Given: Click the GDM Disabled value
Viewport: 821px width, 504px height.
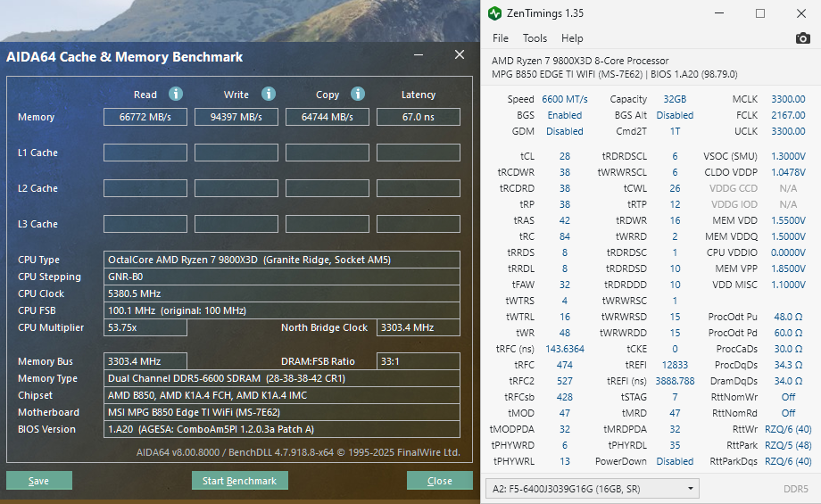Looking at the screenshot, I should click(x=564, y=131).
